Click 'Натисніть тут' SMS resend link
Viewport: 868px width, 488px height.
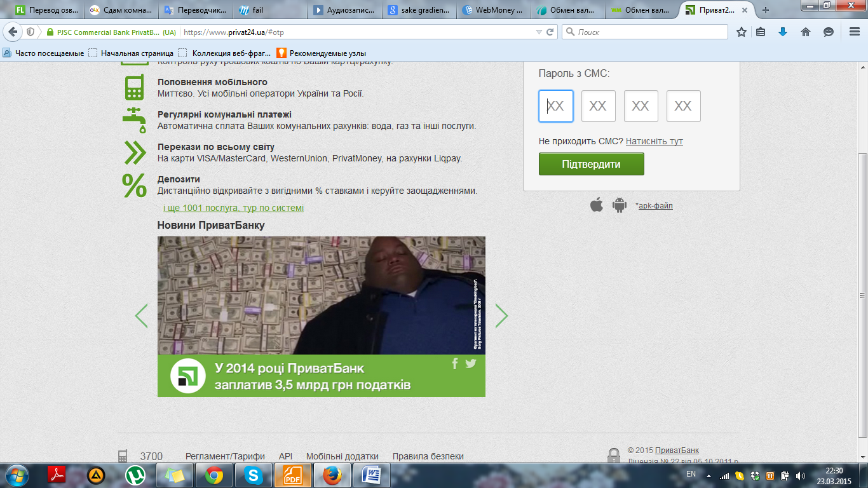(x=654, y=141)
